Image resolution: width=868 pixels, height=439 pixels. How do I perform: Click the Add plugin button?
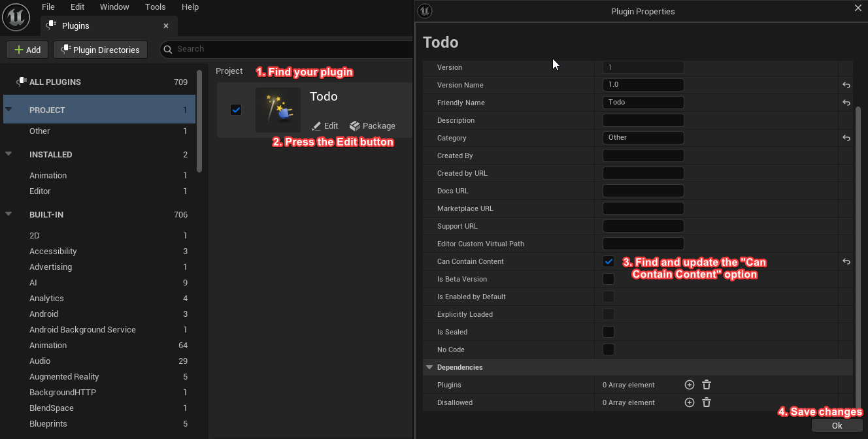27,50
